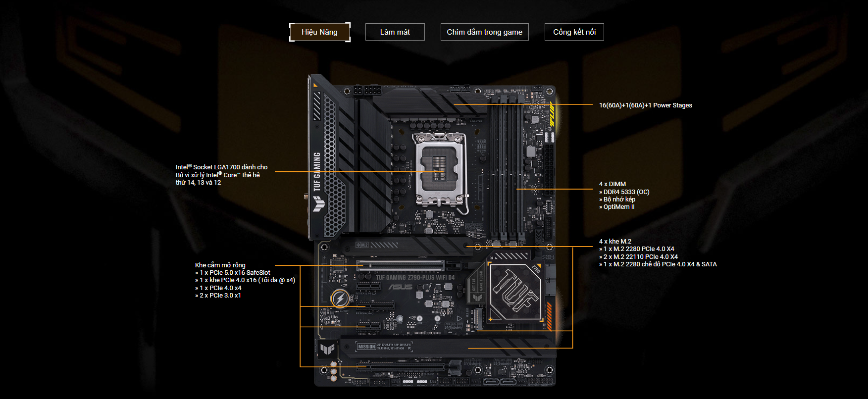Click the PCIe 4.0 x16 (Tối đa @ x4) line

point(245,280)
